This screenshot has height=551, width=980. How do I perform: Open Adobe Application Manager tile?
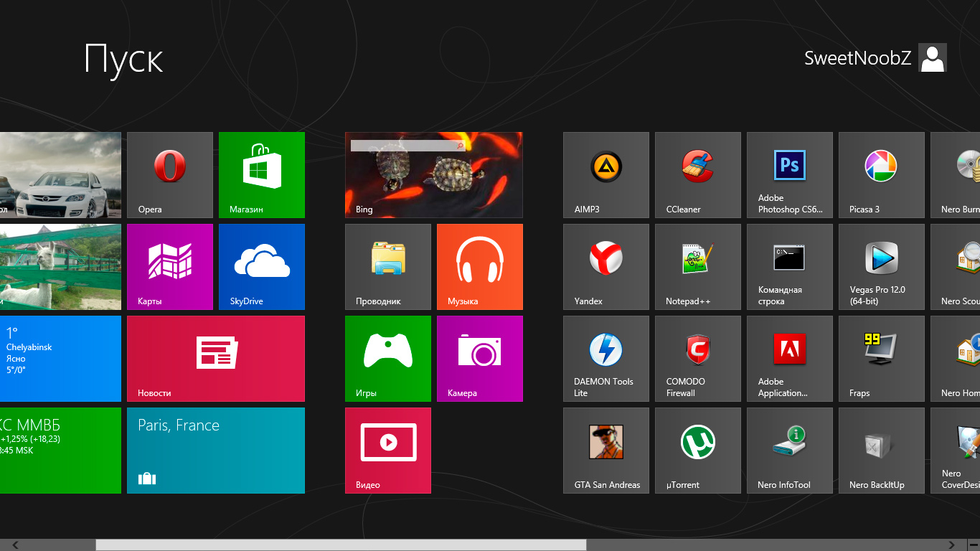[790, 359]
